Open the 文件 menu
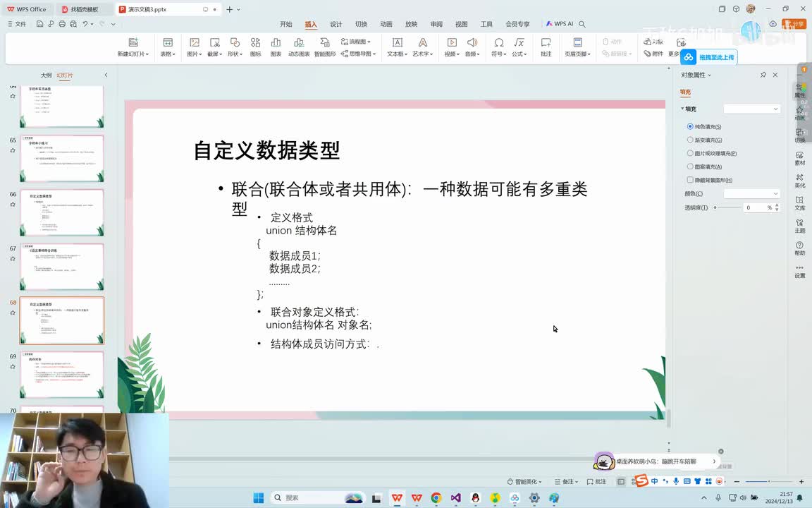This screenshot has height=508, width=812. pyautogui.click(x=17, y=24)
